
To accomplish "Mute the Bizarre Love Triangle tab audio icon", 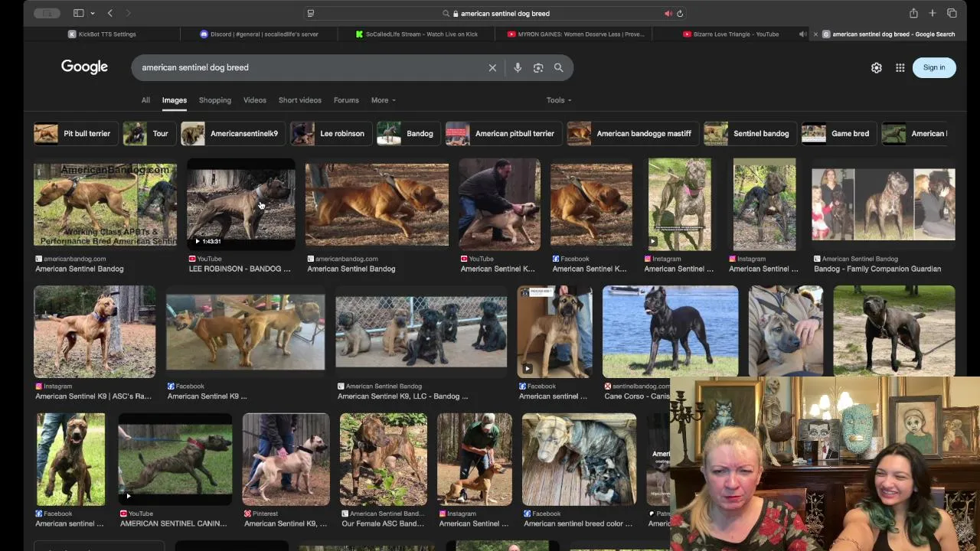I will click(x=802, y=34).
